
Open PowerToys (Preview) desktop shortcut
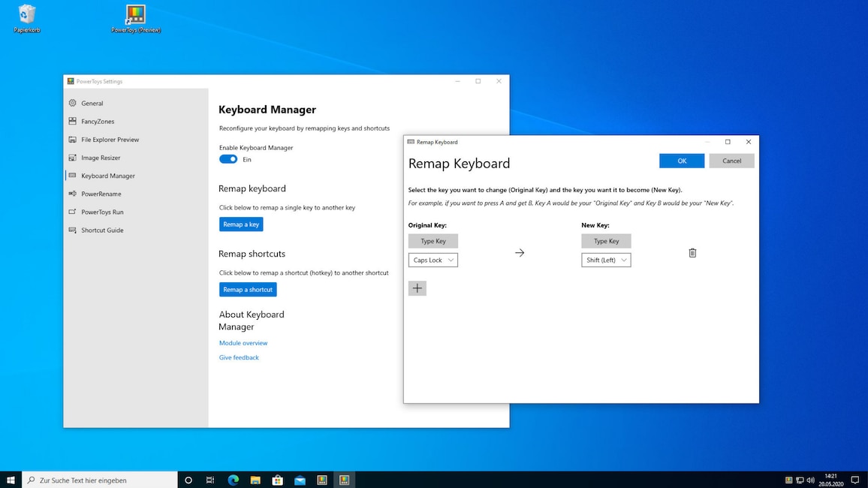[x=136, y=20]
